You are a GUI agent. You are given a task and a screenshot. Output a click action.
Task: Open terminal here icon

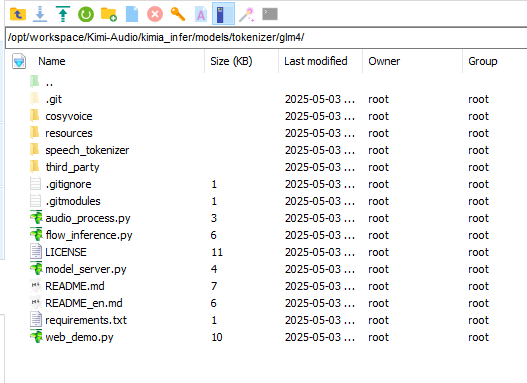270,14
